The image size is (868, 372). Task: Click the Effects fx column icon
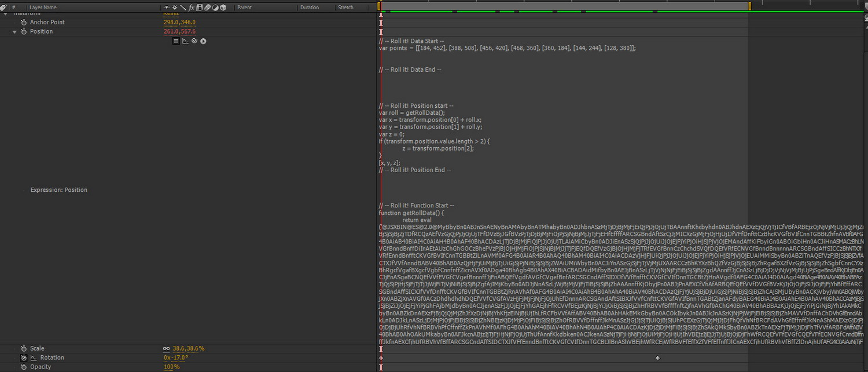(192, 8)
